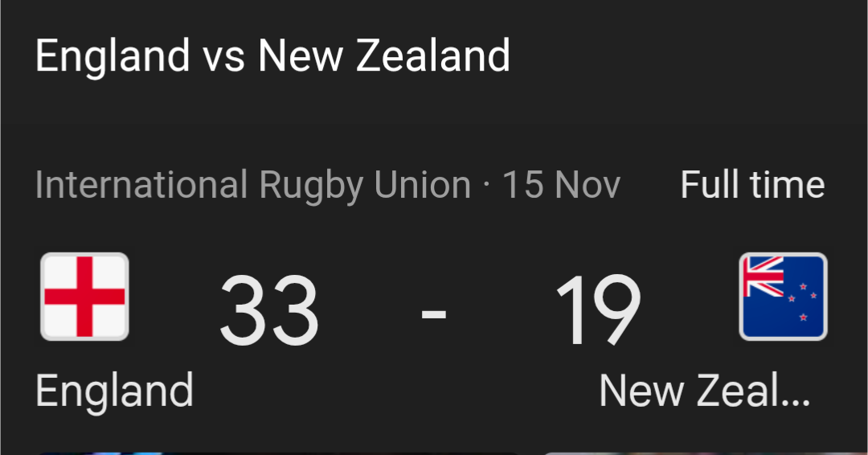This screenshot has width=868, height=455.
Task: Select New Zealand's score of 19
Action: click(x=598, y=310)
